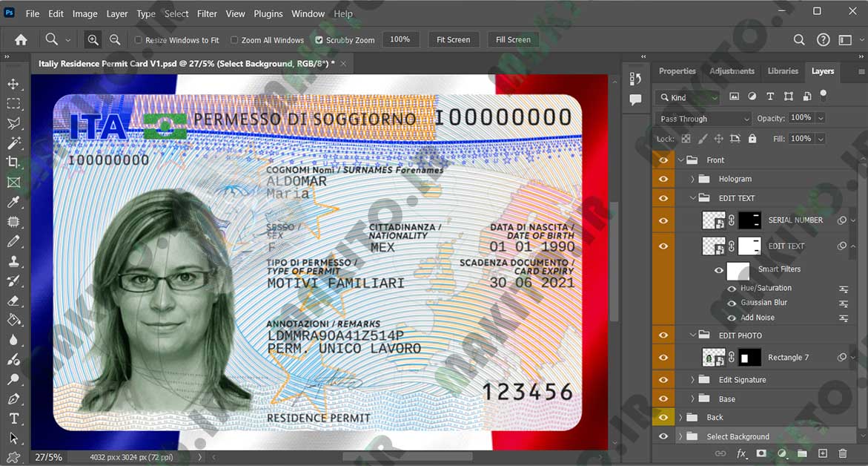Screen dimensions: 868x466
Task: Open the Fill slider dropdown arrow
Action: coord(821,139)
